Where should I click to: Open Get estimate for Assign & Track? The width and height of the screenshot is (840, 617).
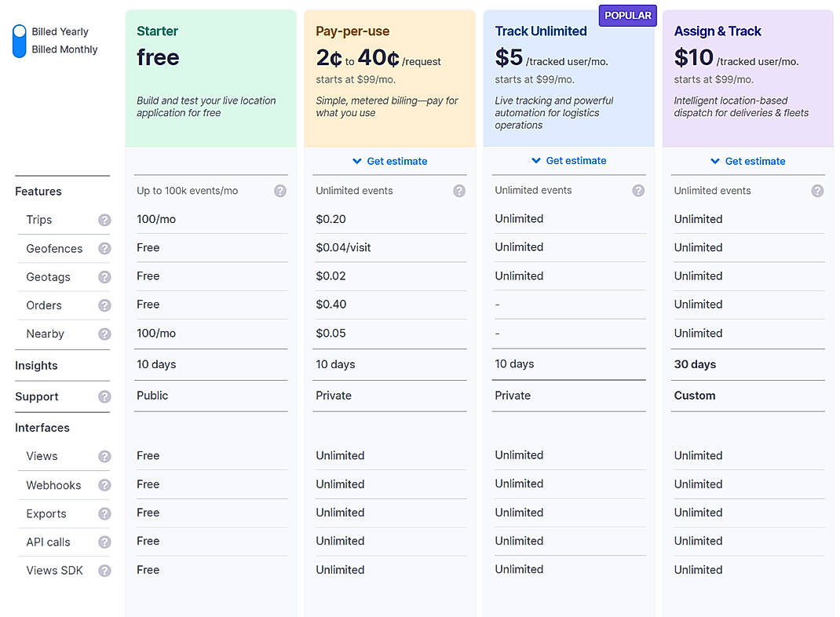click(747, 161)
